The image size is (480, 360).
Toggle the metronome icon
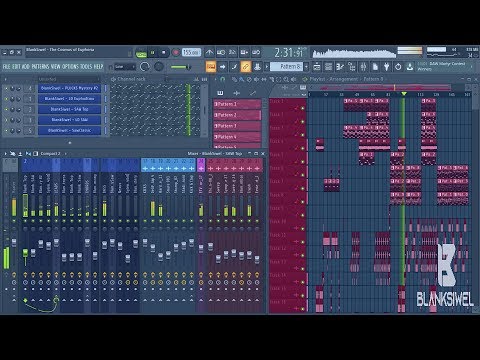(209, 52)
